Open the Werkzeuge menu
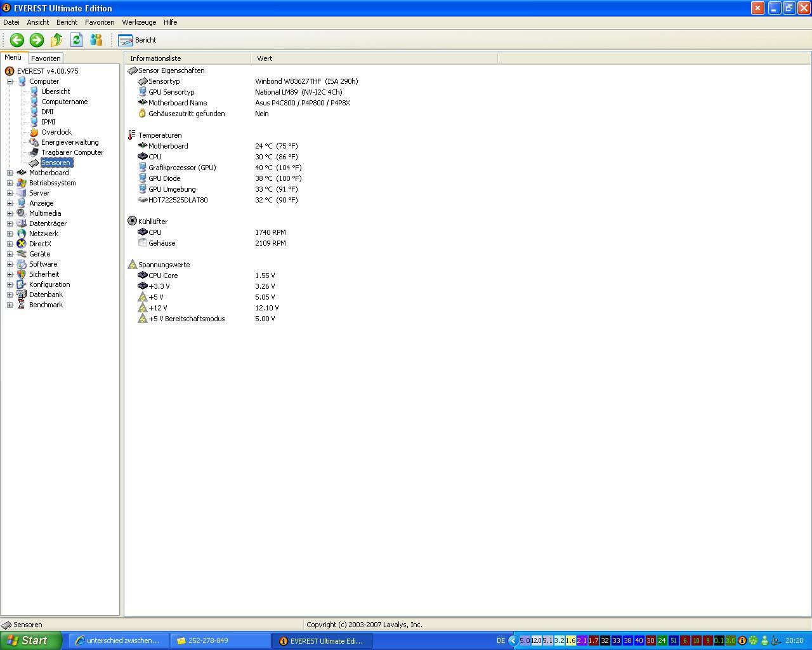 (139, 22)
